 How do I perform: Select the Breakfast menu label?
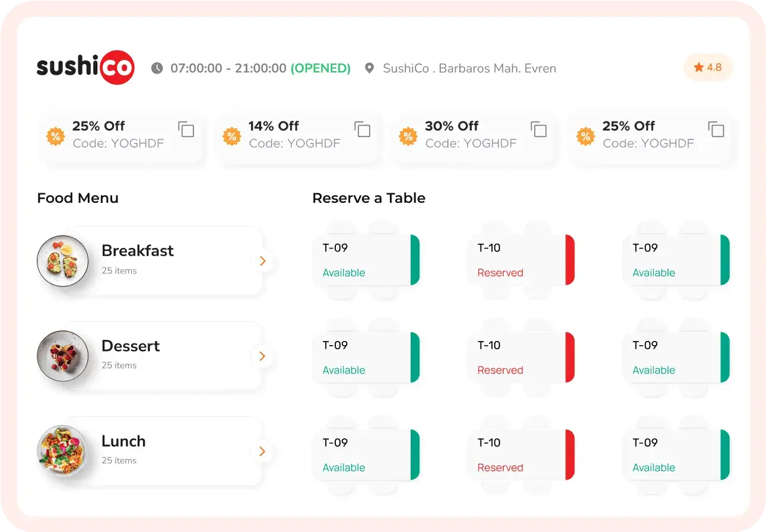point(138,251)
